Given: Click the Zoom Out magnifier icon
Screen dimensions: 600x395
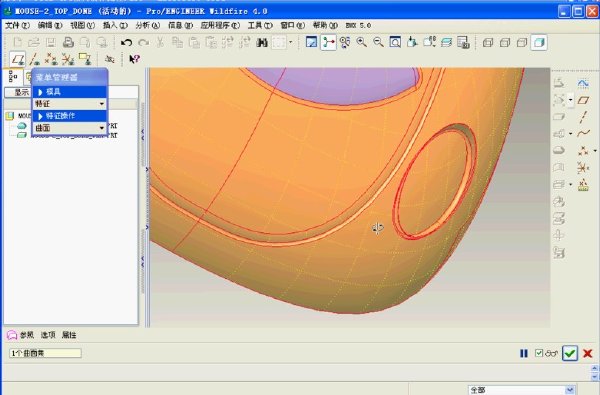Looking at the screenshot, I should click(x=378, y=42).
